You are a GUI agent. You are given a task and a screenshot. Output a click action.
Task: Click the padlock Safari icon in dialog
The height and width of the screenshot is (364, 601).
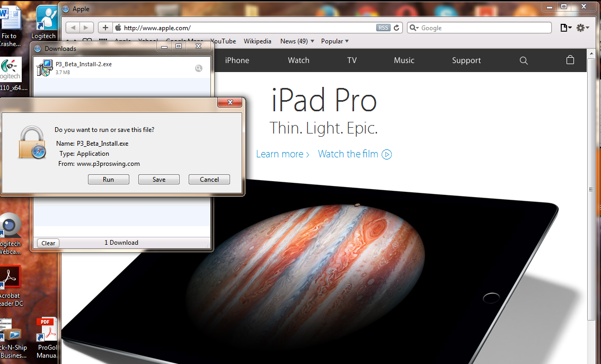(32, 143)
